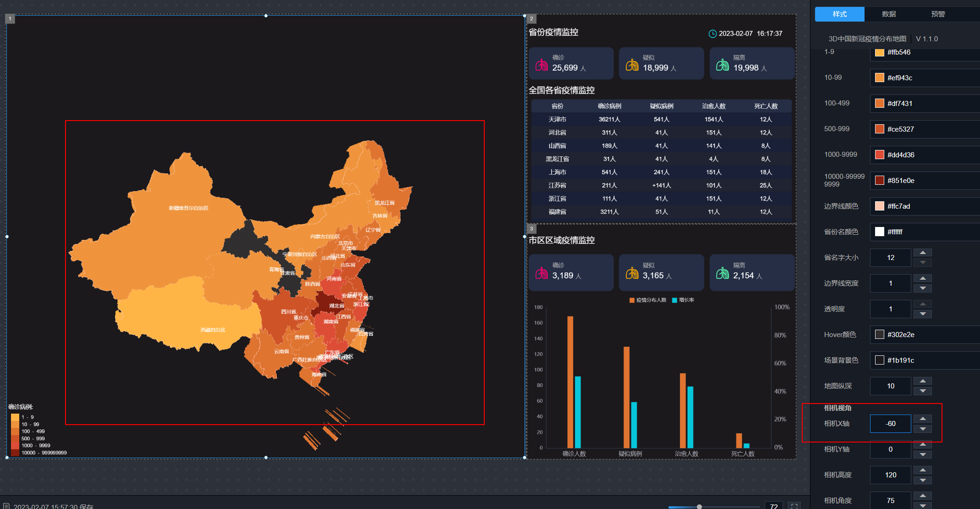980x509 pixels.
Task: Click the zoom level slider handle
Action: [699, 507]
